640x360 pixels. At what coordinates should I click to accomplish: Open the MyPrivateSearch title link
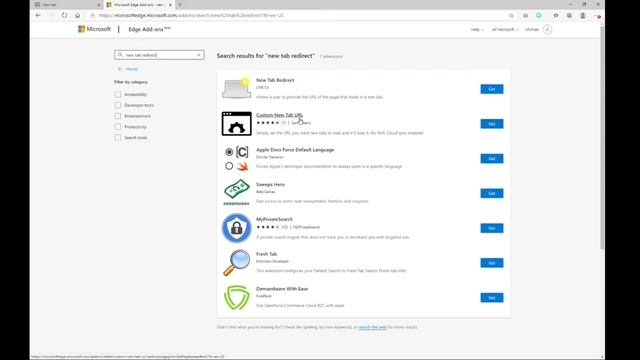pos(274,219)
